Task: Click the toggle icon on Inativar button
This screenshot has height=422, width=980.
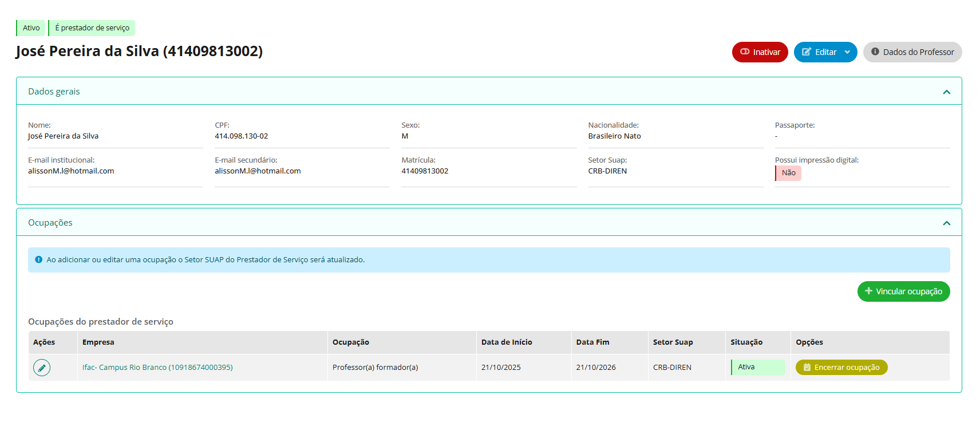Action: pos(745,52)
